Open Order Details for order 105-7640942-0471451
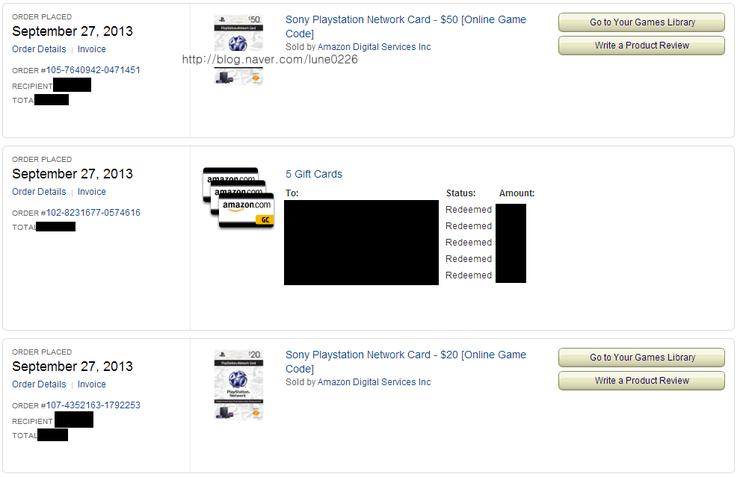 coord(39,49)
